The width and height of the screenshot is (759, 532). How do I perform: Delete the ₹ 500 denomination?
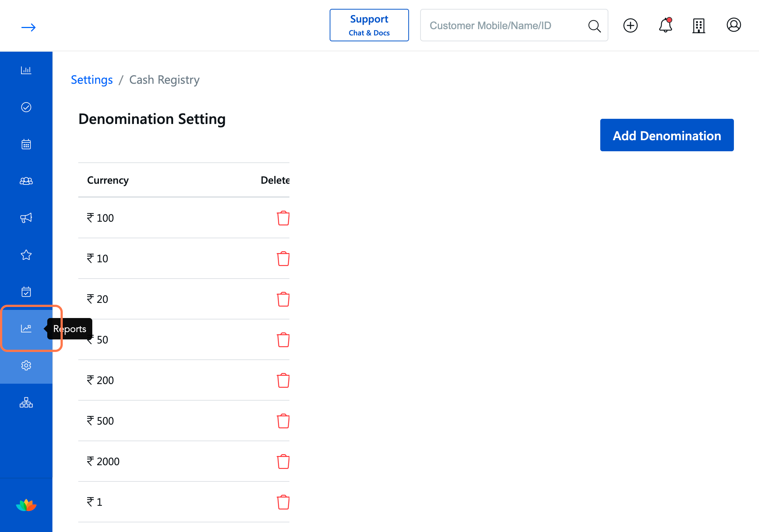(x=283, y=421)
